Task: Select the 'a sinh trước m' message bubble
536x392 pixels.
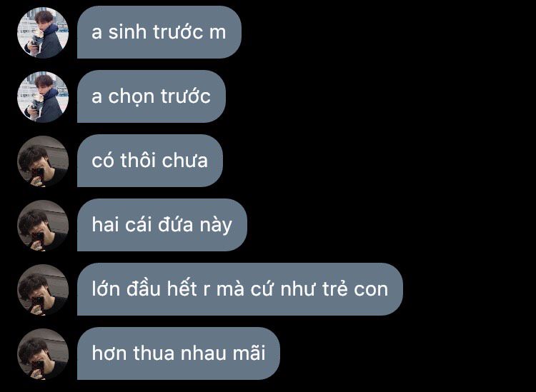Action: [x=159, y=32]
